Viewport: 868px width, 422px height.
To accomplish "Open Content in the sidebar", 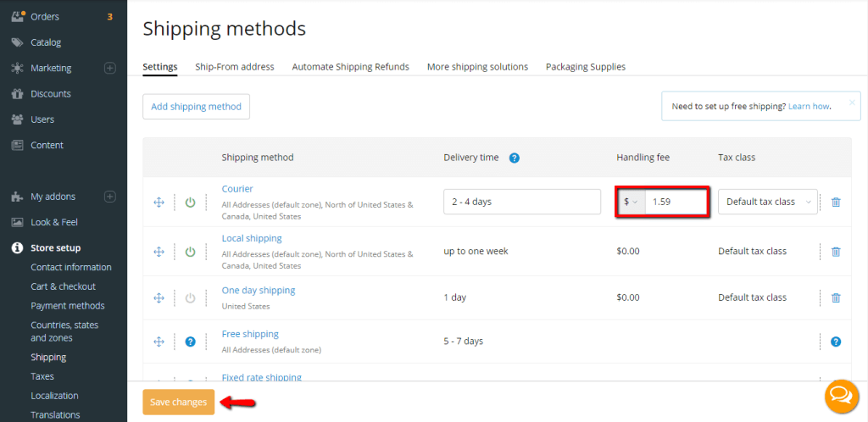I will click(x=47, y=145).
